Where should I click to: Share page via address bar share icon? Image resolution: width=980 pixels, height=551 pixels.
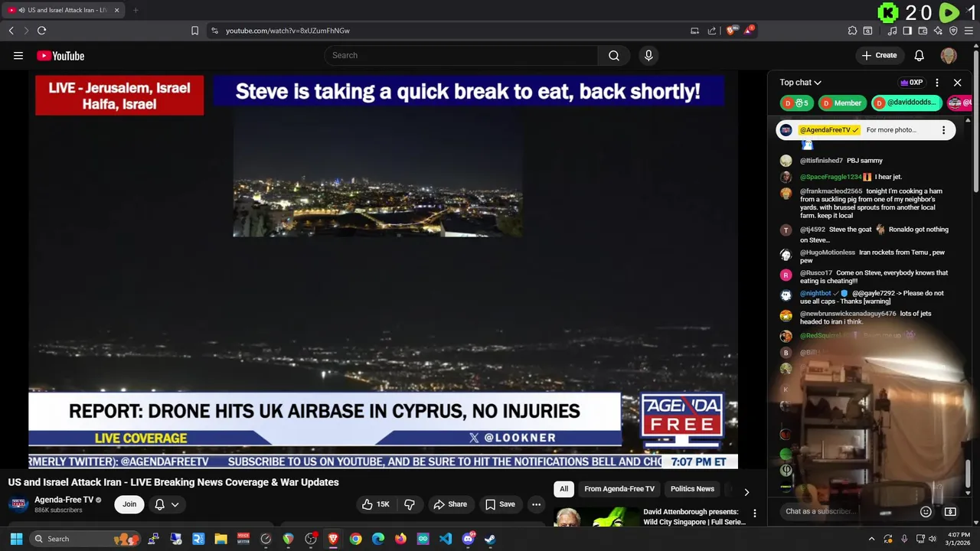pos(712,31)
